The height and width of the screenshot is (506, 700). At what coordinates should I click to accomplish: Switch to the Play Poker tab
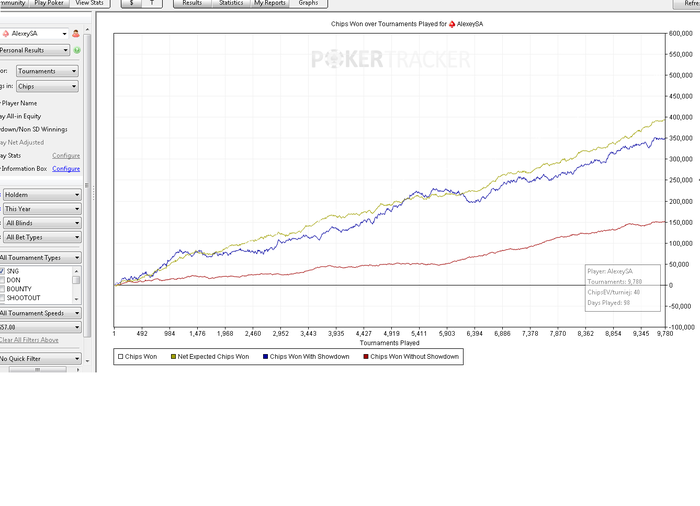point(49,3)
